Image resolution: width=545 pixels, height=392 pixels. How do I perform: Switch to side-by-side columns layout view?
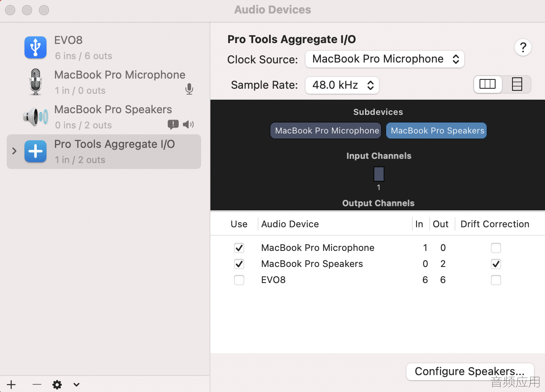pyautogui.click(x=488, y=84)
